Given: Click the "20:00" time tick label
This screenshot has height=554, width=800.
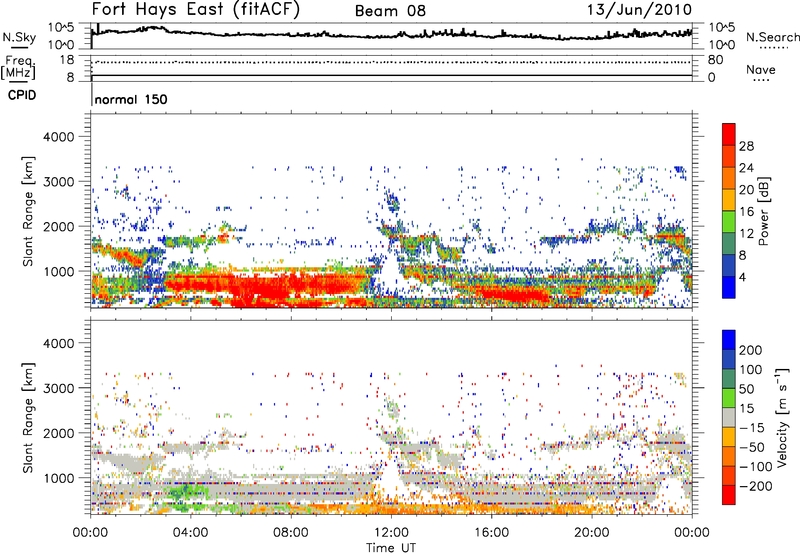Looking at the screenshot, I should click(591, 533).
